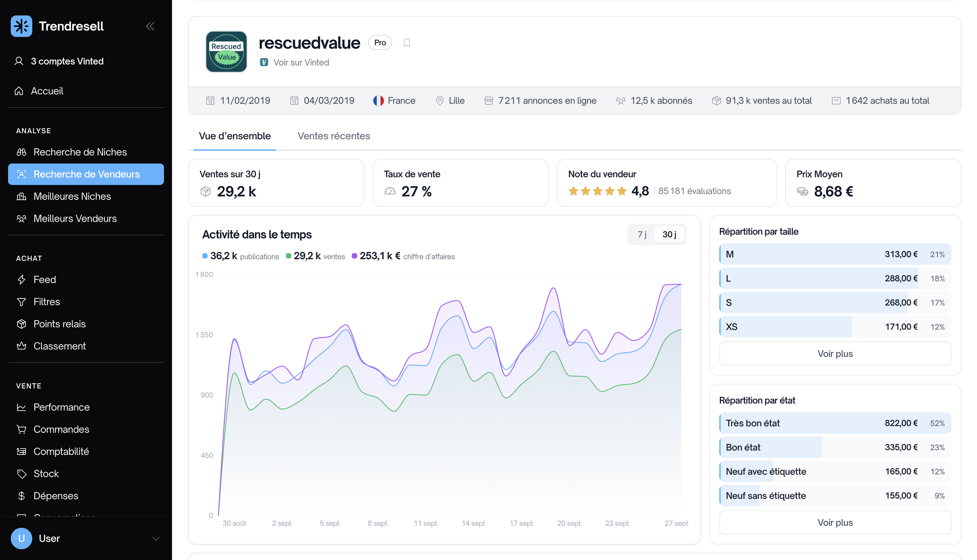Select the 30 j time range
The width and height of the screenshot is (977, 560).
[x=669, y=234]
